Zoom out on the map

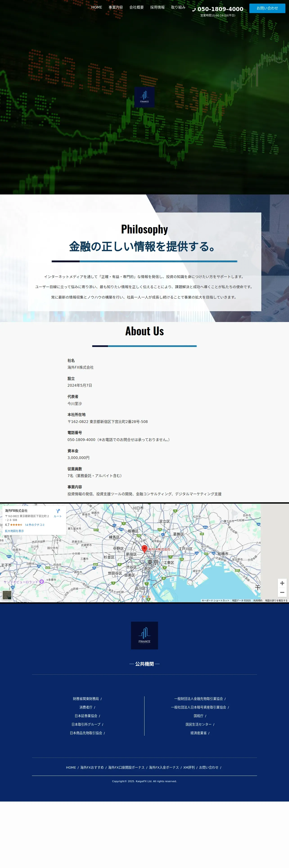(282, 592)
